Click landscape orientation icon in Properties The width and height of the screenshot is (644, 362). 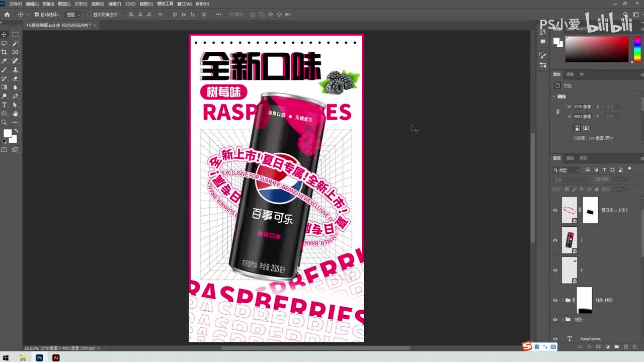[x=586, y=128]
